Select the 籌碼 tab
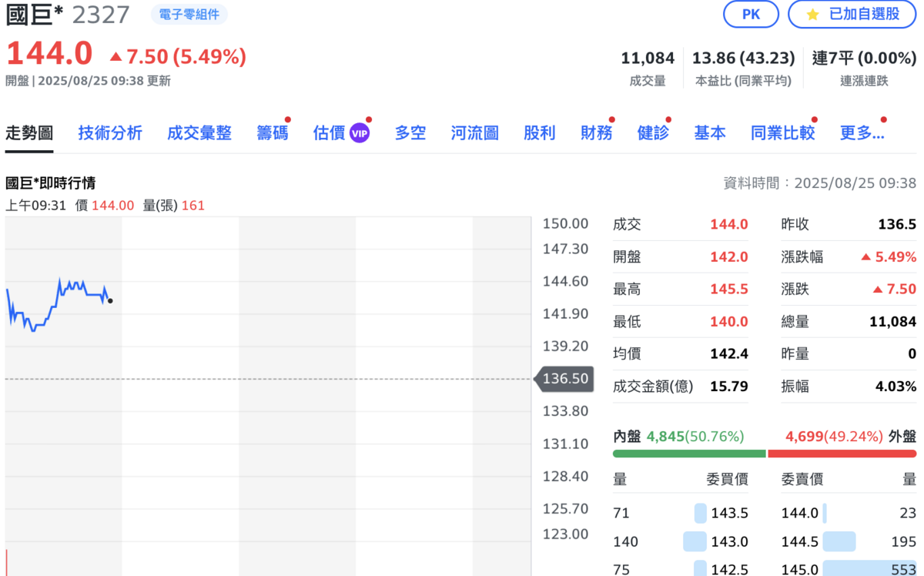This screenshot has height=576, width=924. pyautogui.click(x=272, y=133)
